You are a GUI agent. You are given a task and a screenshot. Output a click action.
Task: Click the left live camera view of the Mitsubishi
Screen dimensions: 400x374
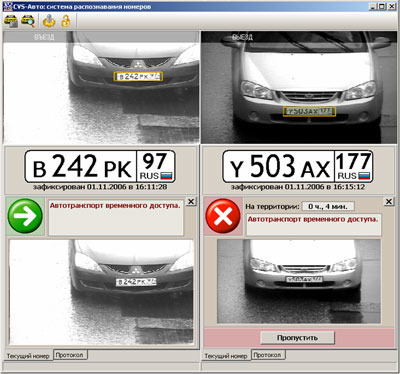[x=101, y=88]
